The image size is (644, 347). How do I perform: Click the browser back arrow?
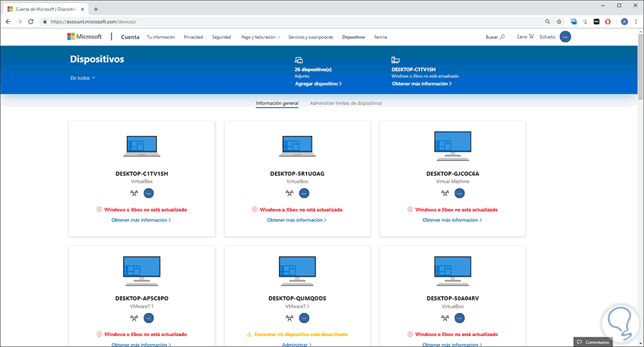[8, 22]
